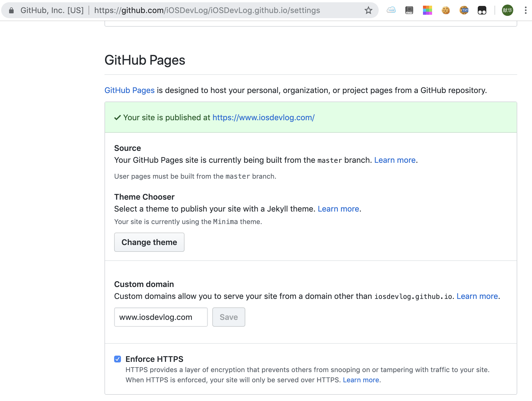The height and width of the screenshot is (401, 532).
Task: Enable the Enforce HTTPS checkbox
Action: [118, 359]
